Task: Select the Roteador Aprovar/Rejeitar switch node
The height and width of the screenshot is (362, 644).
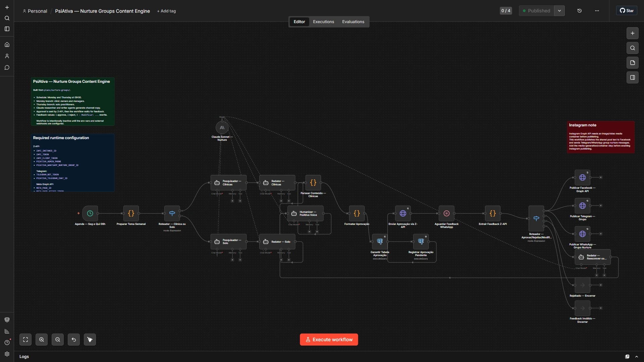Action: 536,219
